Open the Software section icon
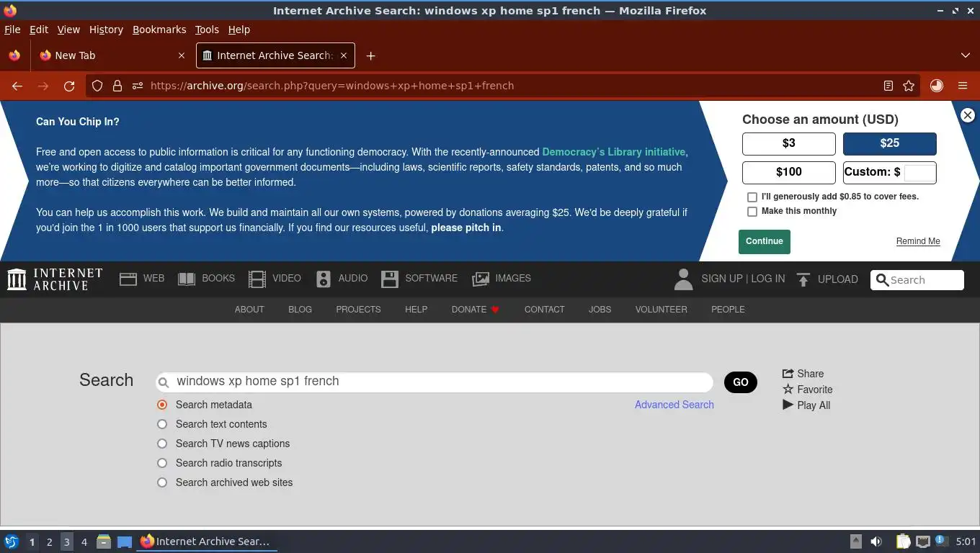Viewport: 980px width, 553px height. click(390, 279)
